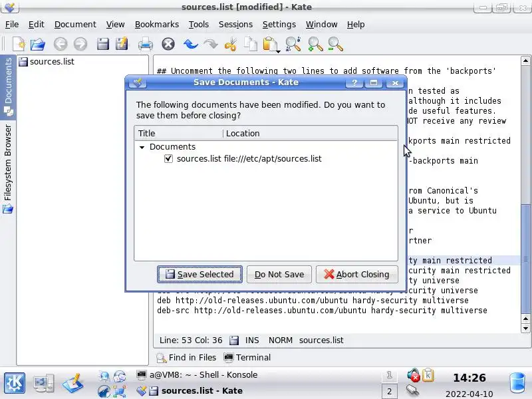The image size is (532, 399).
Task: Open the Bookmarks menu
Action: pos(157,25)
